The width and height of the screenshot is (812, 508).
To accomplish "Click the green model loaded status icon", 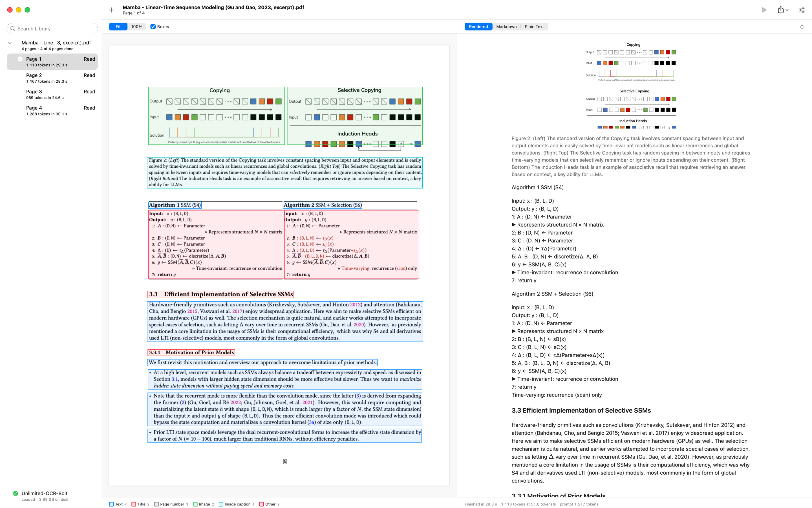I will point(16,493).
